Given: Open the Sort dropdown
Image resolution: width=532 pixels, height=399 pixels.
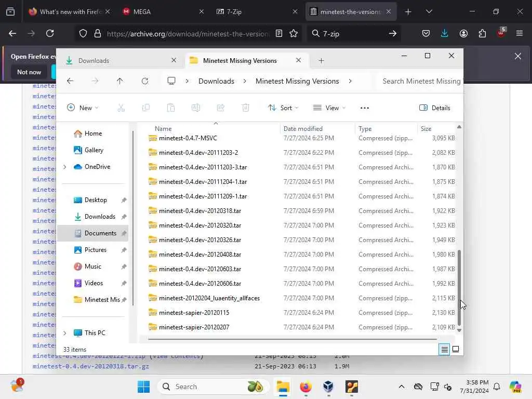Looking at the screenshot, I should click(x=283, y=108).
